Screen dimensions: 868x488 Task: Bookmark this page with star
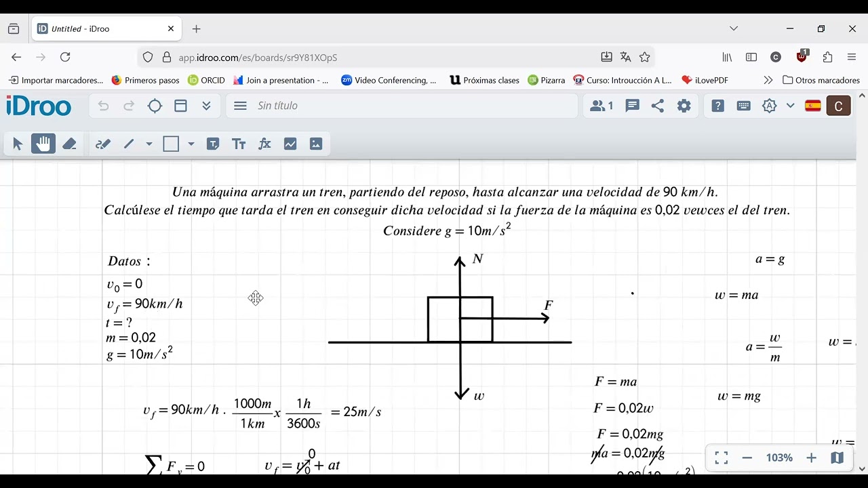pos(645,58)
